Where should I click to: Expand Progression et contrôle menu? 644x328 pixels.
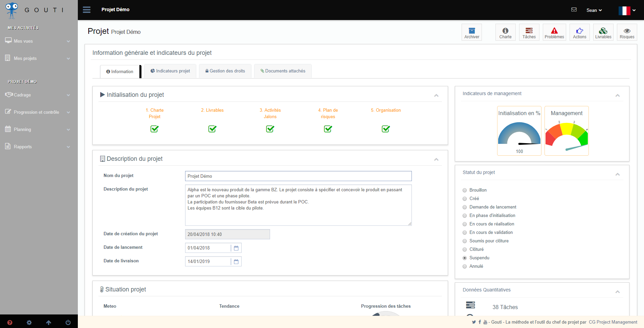(x=39, y=112)
